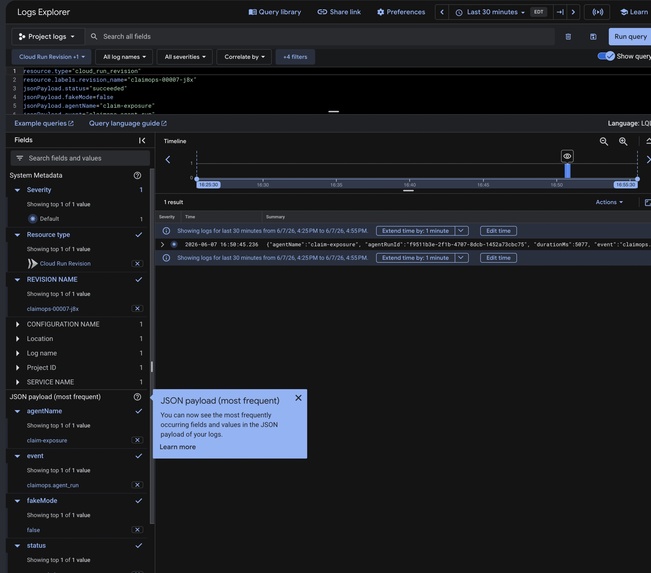Click top Extend time by: 1 minute
This screenshot has width=651, height=573.
pos(415,231)
